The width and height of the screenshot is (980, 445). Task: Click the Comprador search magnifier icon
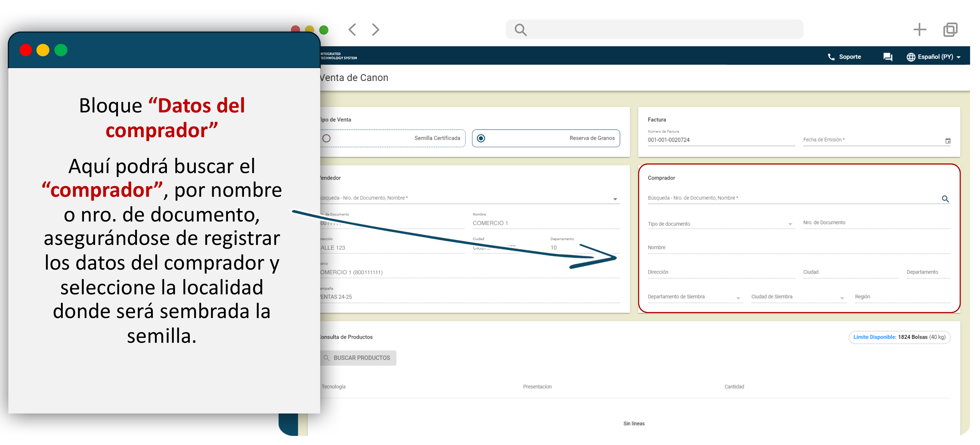point(945,199)
